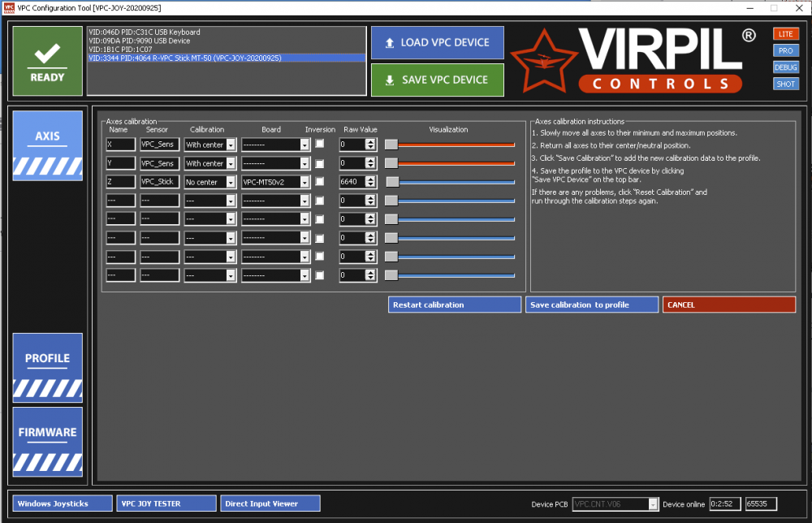Cancel the calibration
The height and width of the screenshot is (523, 812).
click(729, 305)
